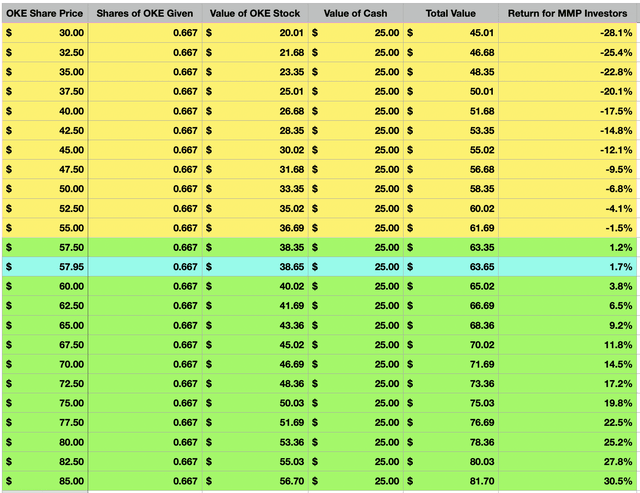Viewport: 640px width, 493px height.
Task: Select the 'Total Value' column header
Action: [x=451, y=13]
